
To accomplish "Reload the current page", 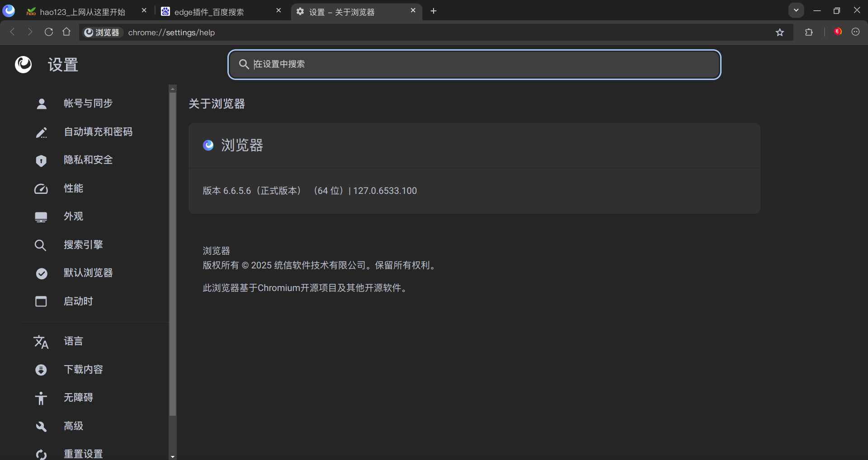I will (x=49, y=32).
